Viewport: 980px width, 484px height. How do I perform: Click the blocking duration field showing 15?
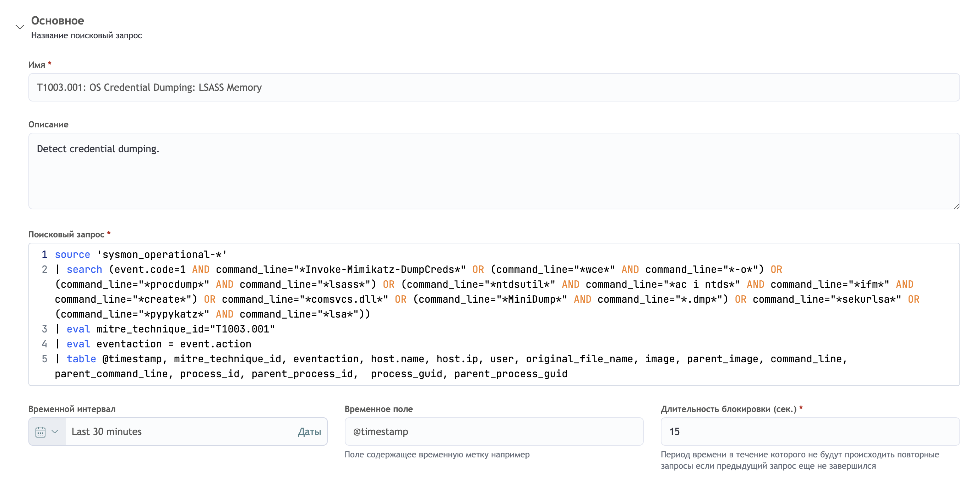point(810,432)
